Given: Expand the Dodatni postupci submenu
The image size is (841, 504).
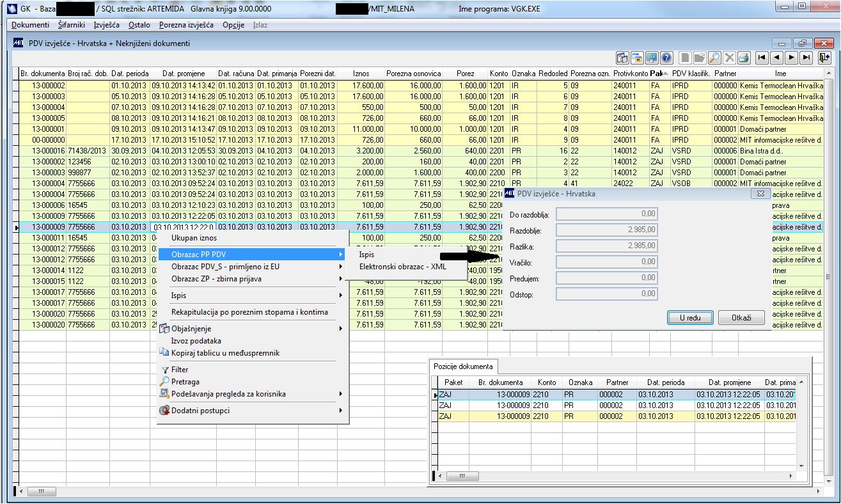Looking at the screenshot, I should pyautogui.click(x=253, y=411).
